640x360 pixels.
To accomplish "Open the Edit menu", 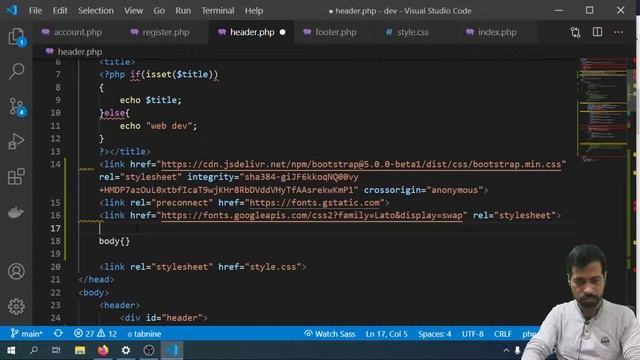I will 60,11.
